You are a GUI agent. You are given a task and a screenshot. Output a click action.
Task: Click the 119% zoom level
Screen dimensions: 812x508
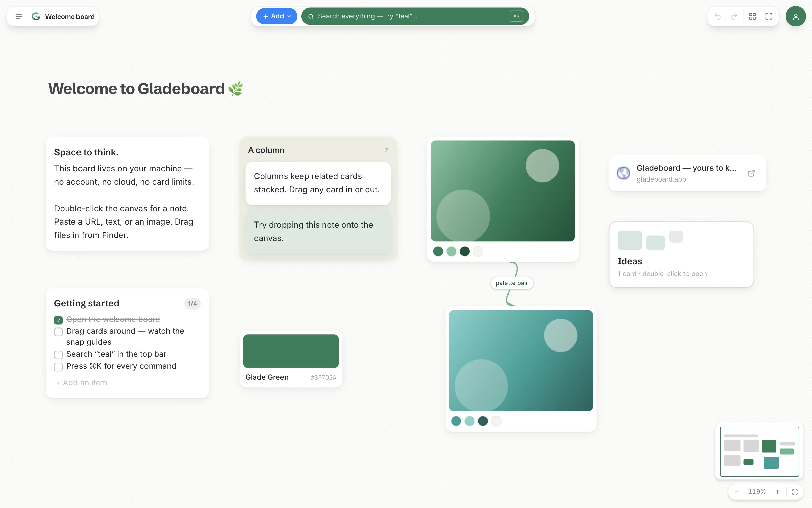757,492
